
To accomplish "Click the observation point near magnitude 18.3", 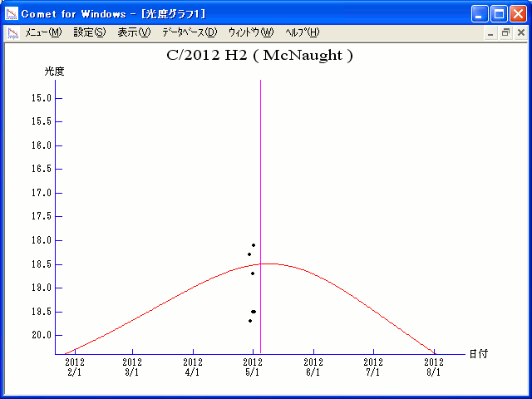I will click(x=249, y=254).
